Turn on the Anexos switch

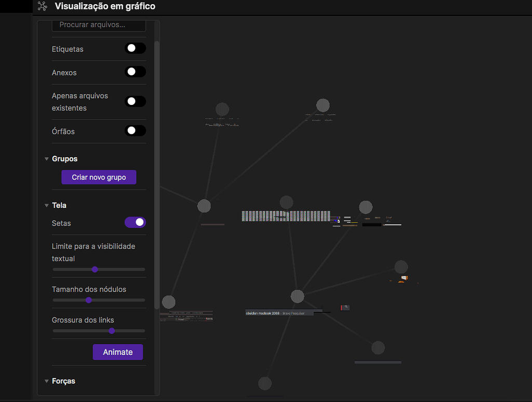point(136,72)
